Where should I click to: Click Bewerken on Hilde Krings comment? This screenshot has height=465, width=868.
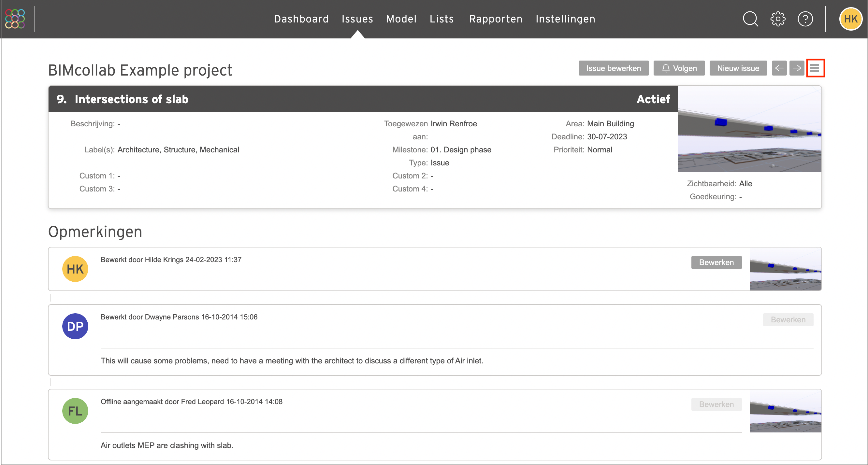(716, 263)
